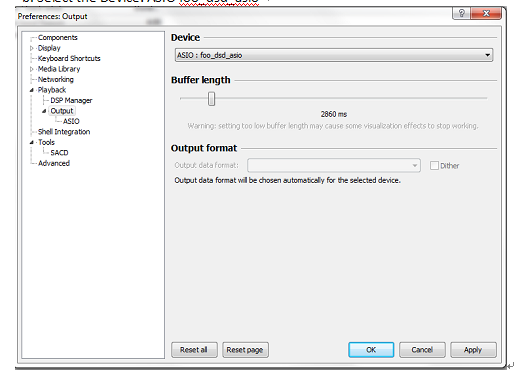Image resolution: width=527 pixels, height=370 pixels.
Task: Open the DSP Manager page
Action: 71,100
